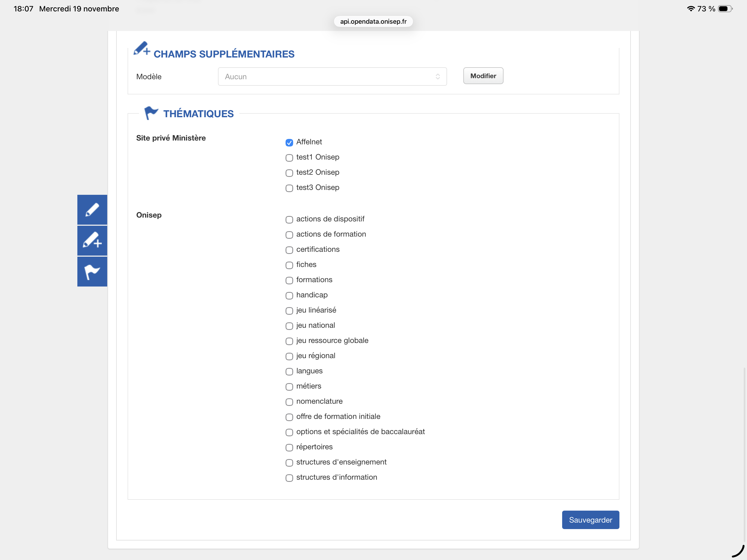The image size is (747, 560).
Task: Uncheck the Affelnet checkbox
Action: click(289, 142)
